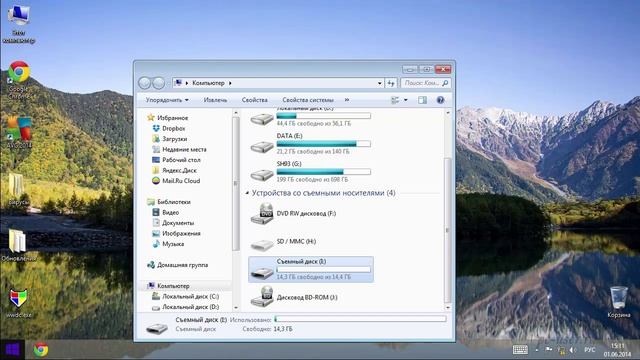Screen dimensions: 640x360
Task: Select Дисковод BD-ROM (J:)
Action: pos(311,297)
